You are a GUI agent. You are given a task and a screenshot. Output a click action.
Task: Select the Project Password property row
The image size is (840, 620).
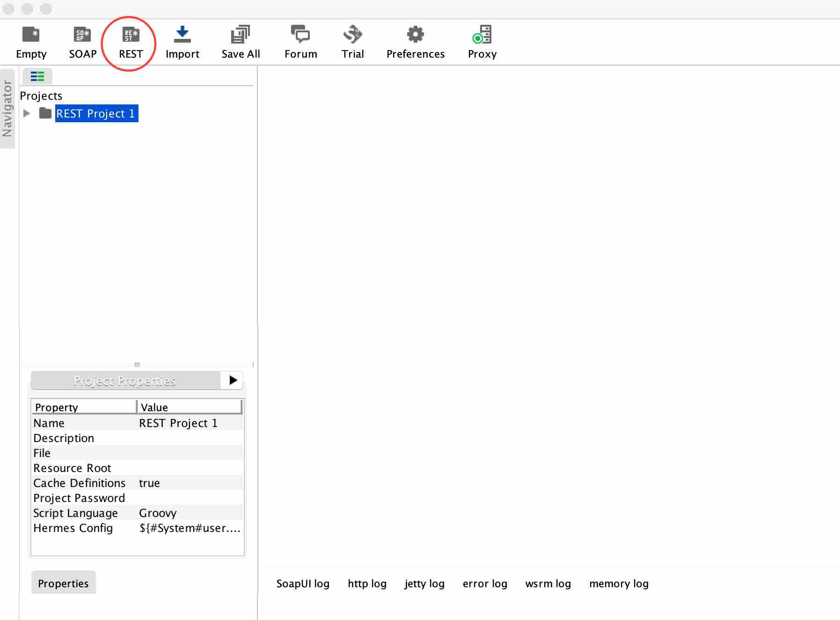[138, 498]
